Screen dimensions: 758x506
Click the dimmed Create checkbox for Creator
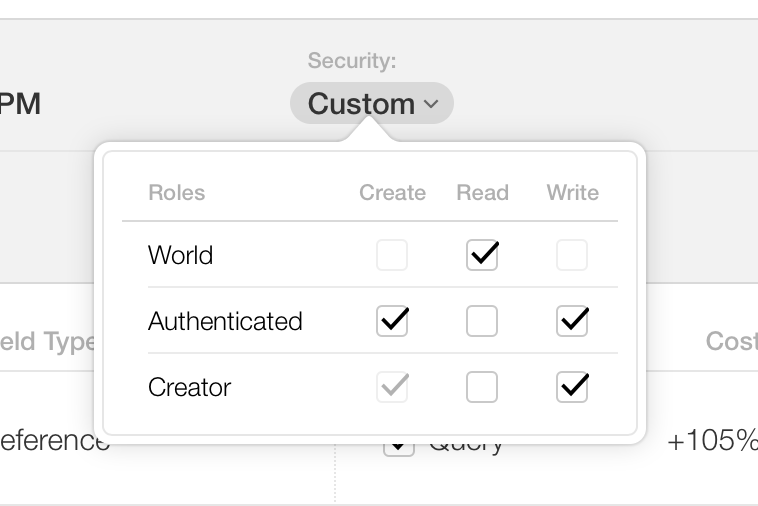392,387
